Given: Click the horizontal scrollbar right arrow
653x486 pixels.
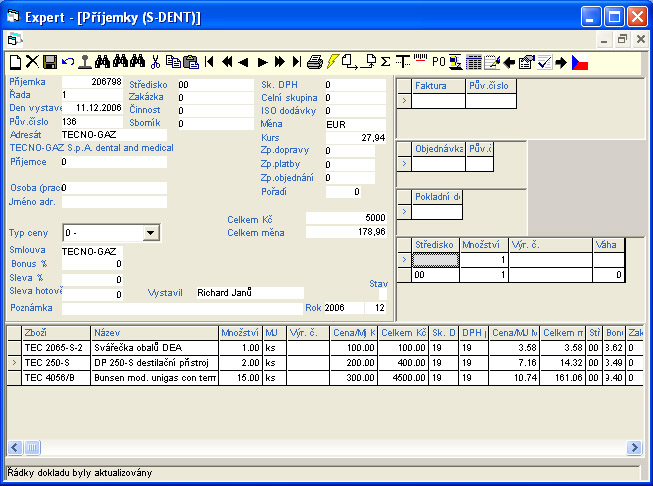Looking at the screenshot, I should [634, 447].
